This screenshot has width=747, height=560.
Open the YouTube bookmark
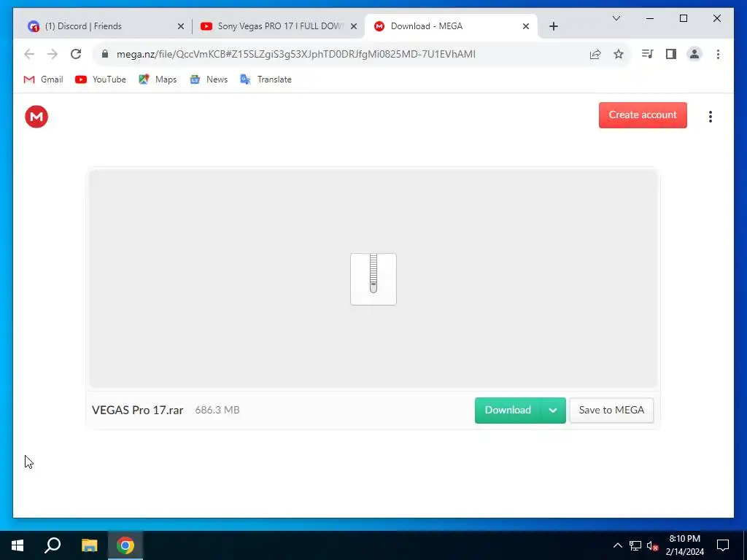click(x=101, y=79)
